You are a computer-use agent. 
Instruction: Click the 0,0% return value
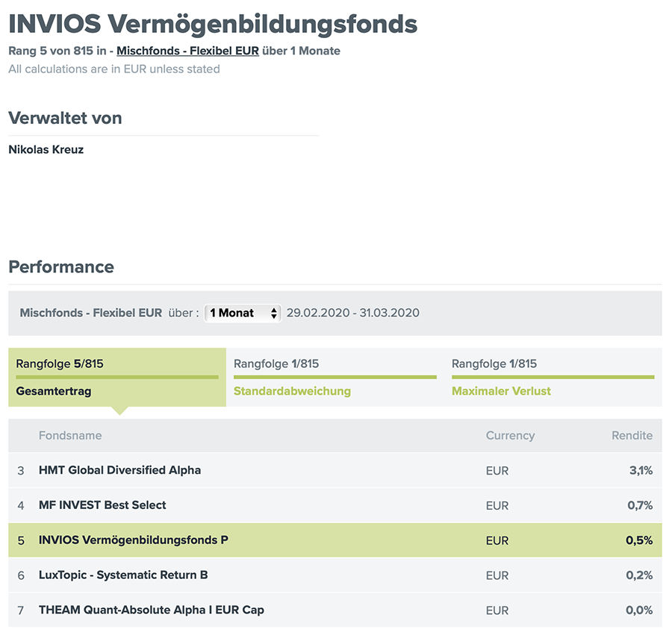point(639,610)
